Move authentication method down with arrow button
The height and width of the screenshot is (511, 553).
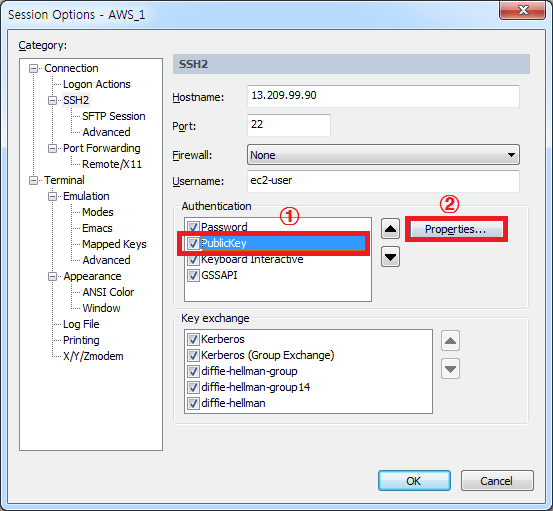click(390, 257)
